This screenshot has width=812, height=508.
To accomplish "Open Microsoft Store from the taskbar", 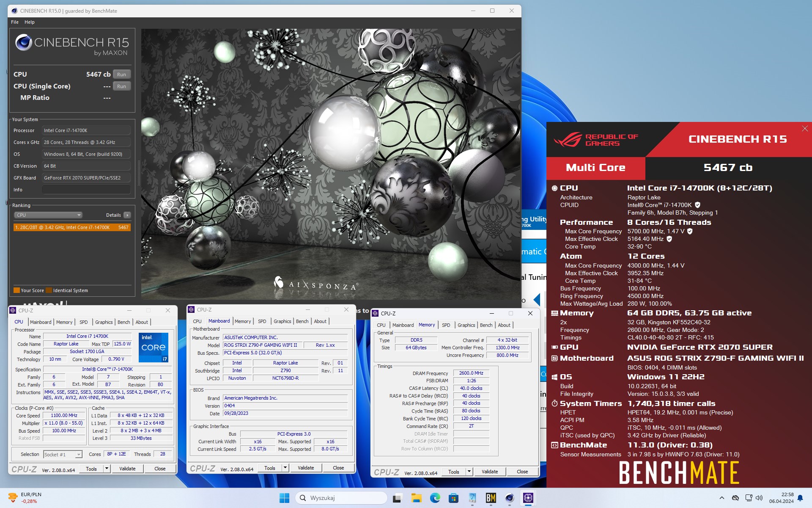I will point(454,498).
